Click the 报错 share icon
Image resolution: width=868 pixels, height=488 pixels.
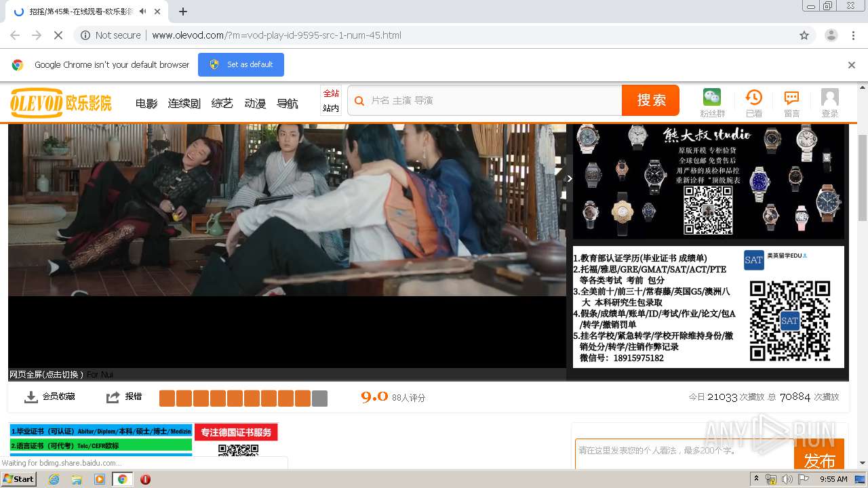click(x=113, y=397)
